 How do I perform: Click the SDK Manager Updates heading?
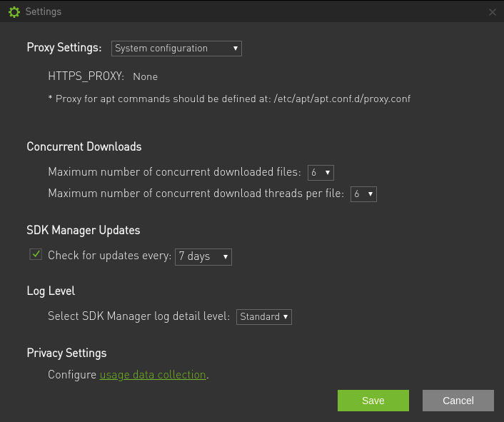[x=83, y=230]
